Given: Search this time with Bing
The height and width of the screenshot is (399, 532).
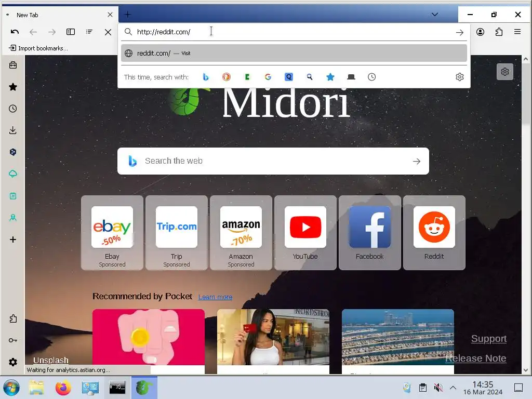Looking at the screenshot, I should [206, 77].
